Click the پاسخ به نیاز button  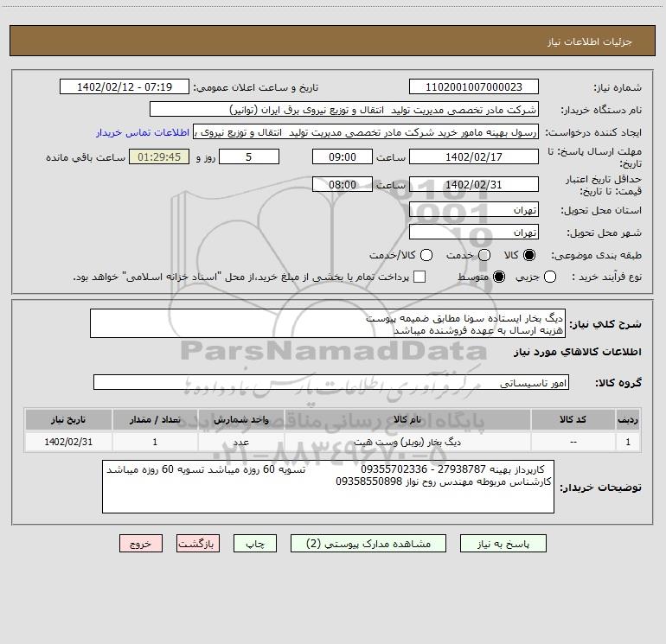503,544
